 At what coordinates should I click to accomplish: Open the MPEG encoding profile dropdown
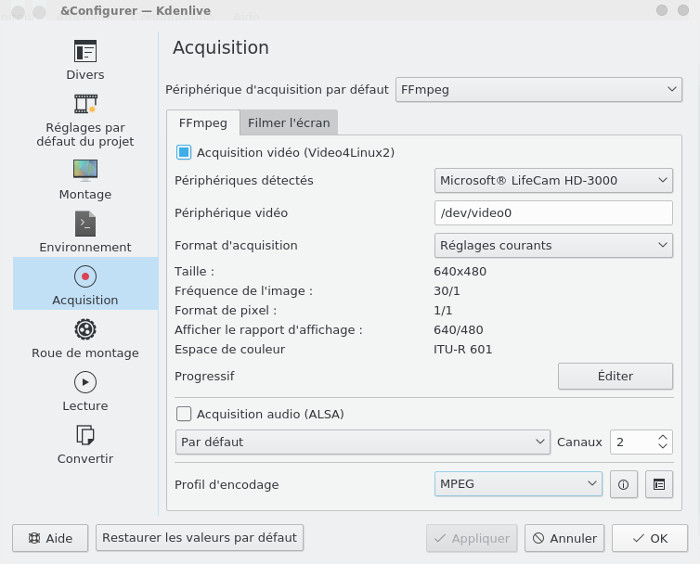518,484
